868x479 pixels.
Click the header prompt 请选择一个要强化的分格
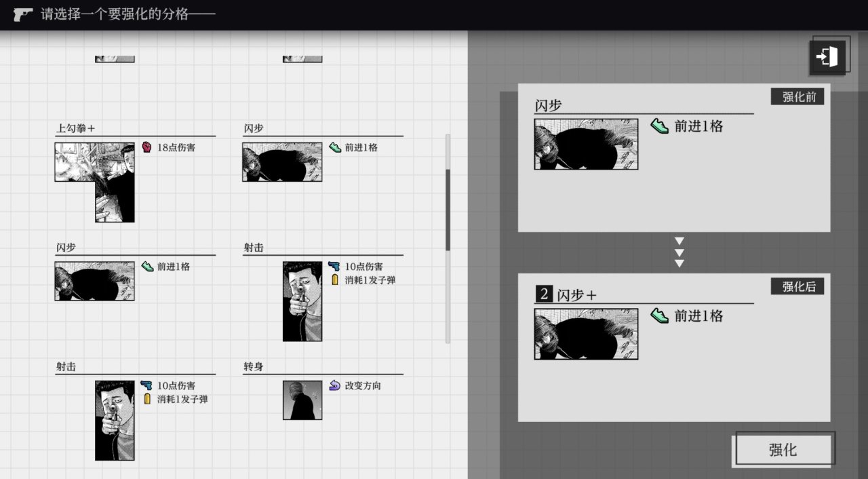pos(128,14)
